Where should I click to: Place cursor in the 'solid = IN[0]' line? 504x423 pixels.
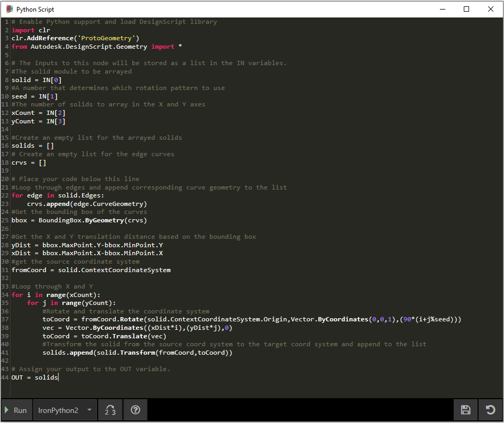point(37,80)
